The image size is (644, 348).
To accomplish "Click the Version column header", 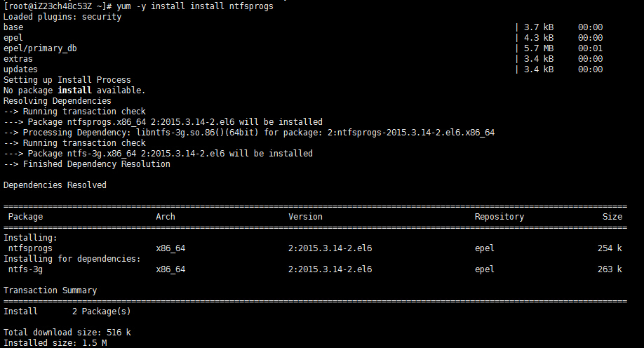I will click(x=306, y=217).
